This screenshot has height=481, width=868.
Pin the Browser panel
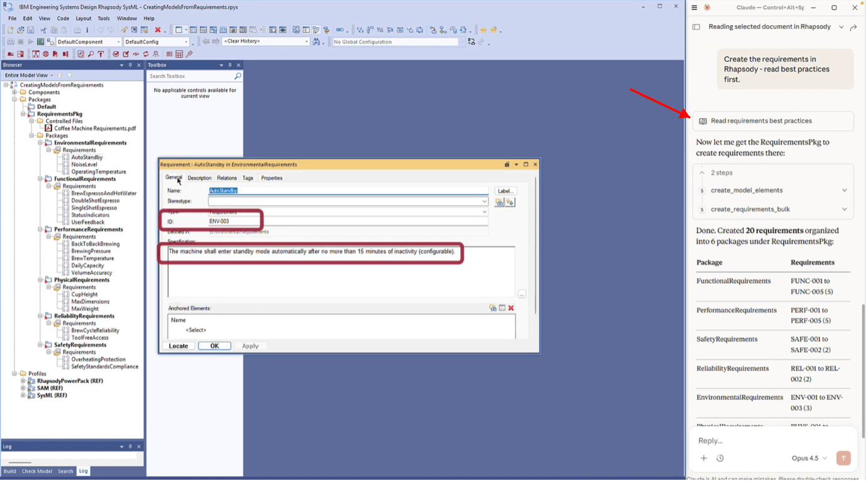pyautogui.click(x=130, y=65)
